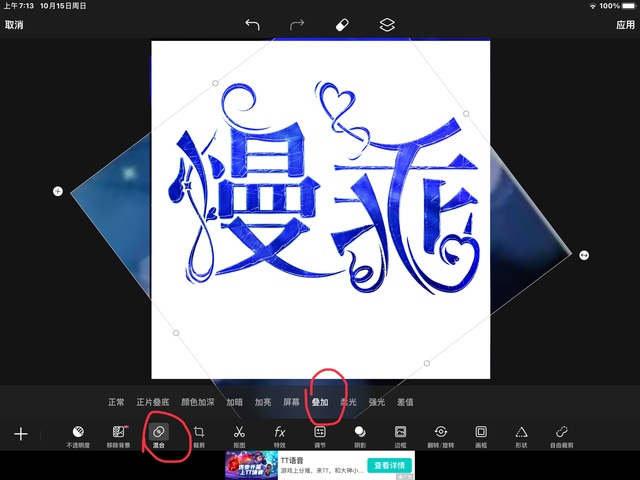
Task: Select the eraser tool in top bar
Action: pos(342,24)
